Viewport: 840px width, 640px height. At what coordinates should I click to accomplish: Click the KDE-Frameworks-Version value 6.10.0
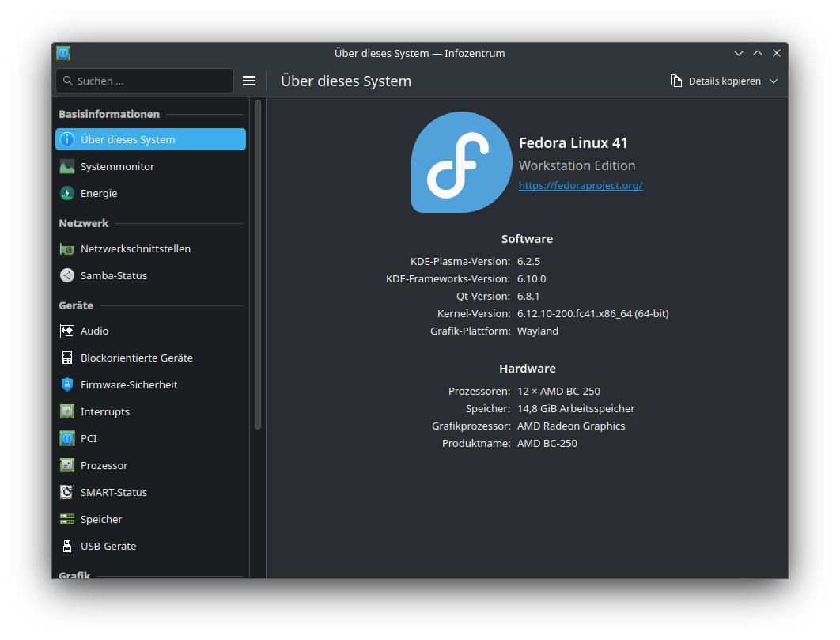[x=532, y=278]
